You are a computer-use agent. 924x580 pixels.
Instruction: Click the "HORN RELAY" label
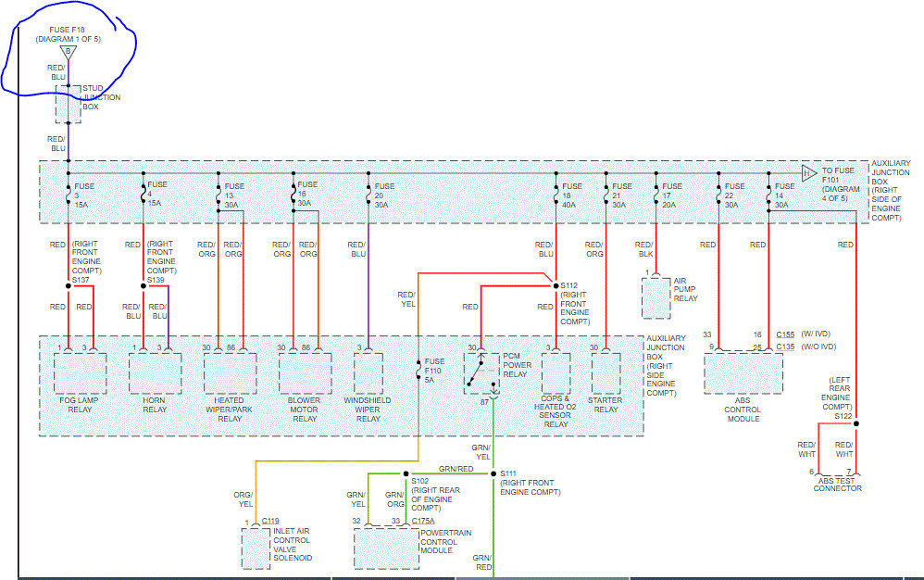(155, 405)
